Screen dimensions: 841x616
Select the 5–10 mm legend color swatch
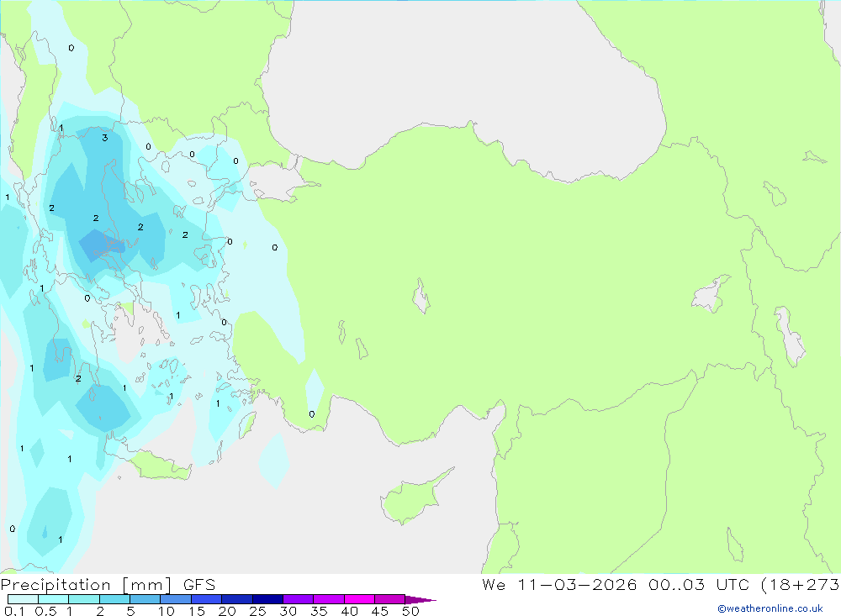pos(145,599)
